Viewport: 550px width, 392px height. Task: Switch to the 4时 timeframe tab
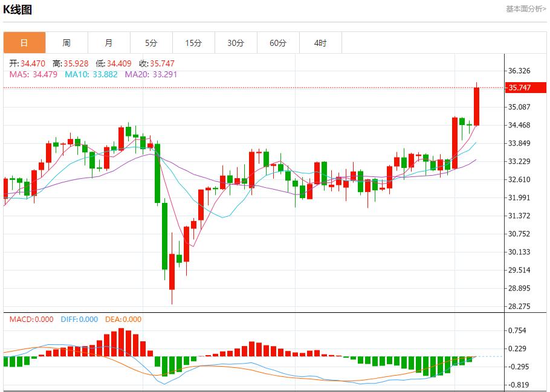click(x=320, y=43)
